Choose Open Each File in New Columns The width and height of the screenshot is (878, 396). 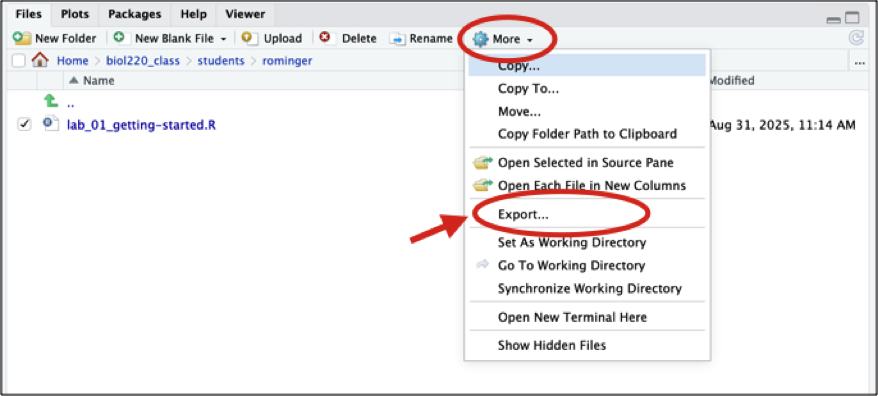(x=587, y=185)
